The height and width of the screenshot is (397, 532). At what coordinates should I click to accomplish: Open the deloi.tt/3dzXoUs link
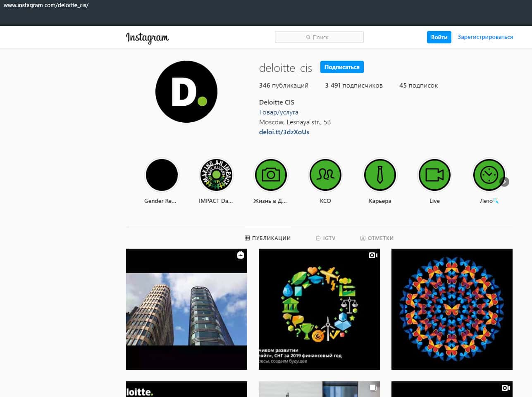[284, 132]
